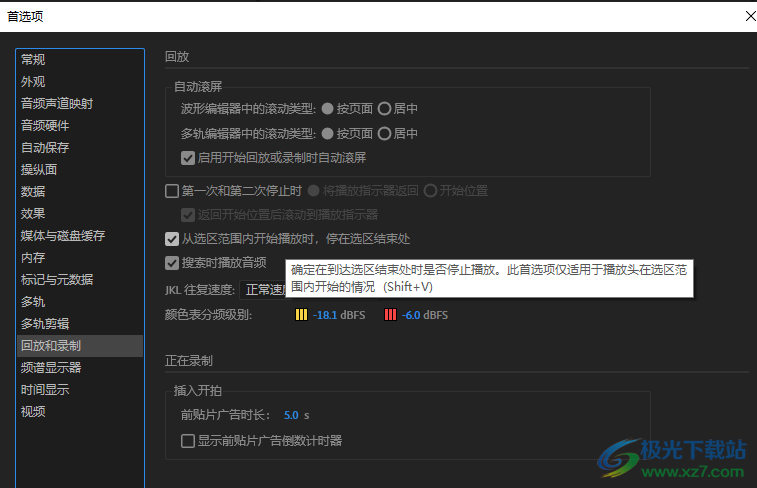
Task: Uncheck 从选区范围内开始播放时 checkbox
Action: 172,239
